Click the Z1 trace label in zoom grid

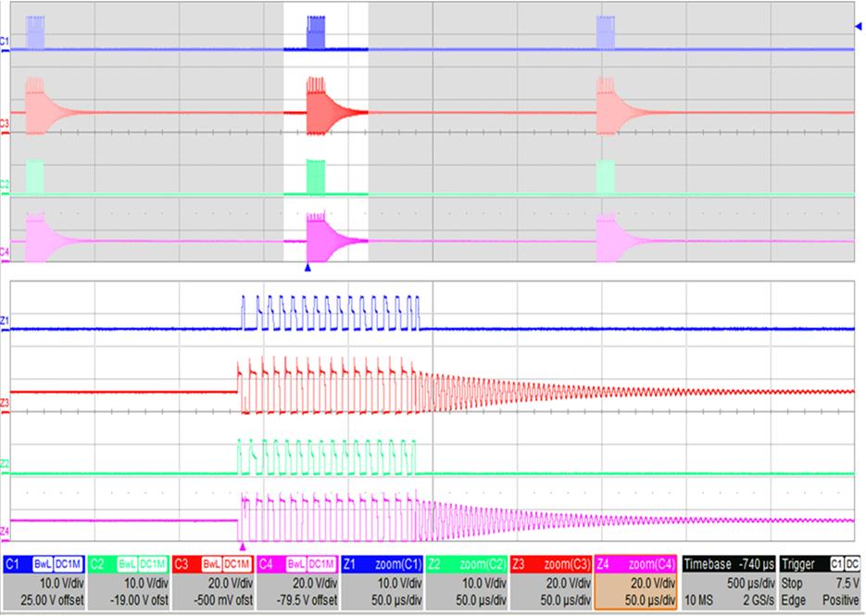click(x=5, y=321)
